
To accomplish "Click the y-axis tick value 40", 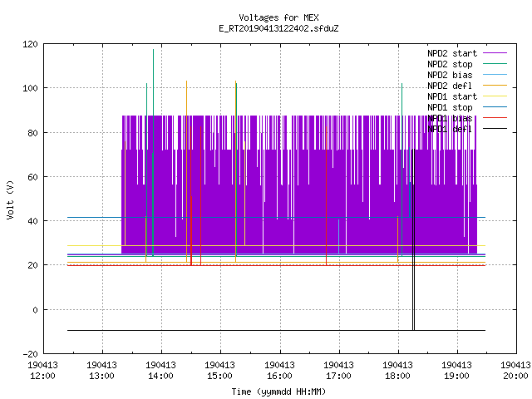I will (32, 221).
